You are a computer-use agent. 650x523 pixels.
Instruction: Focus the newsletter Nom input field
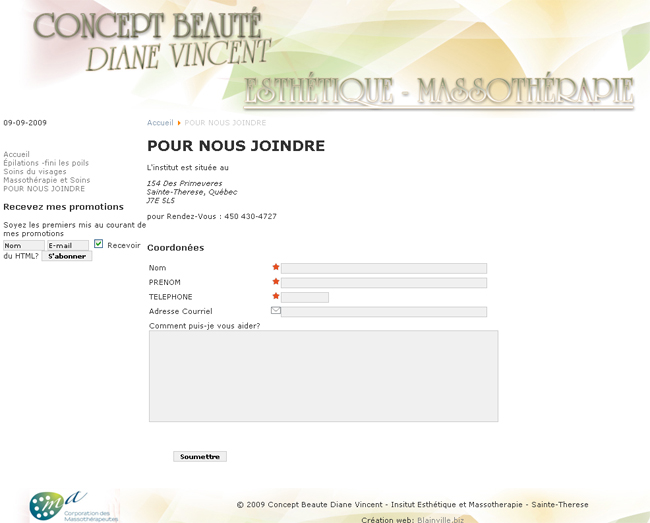(24, 245)
